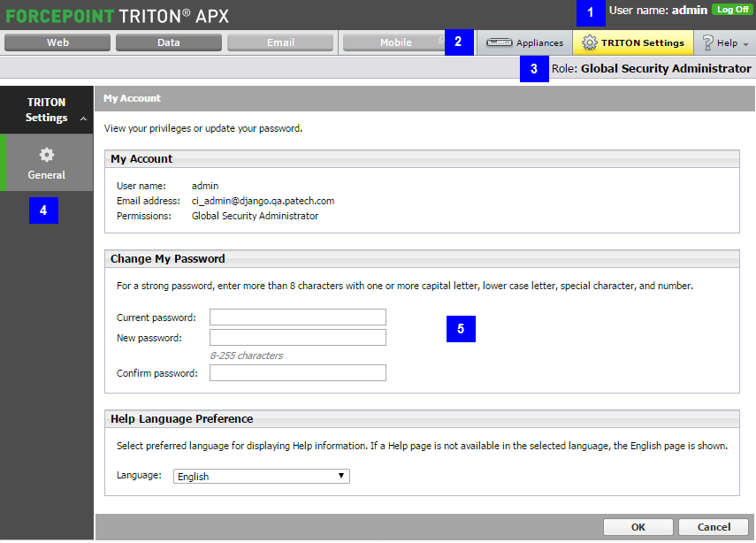Screen dimensions: 756x543
Task: Open the Language dropdown showing English
Action: (x=262, y=476)
